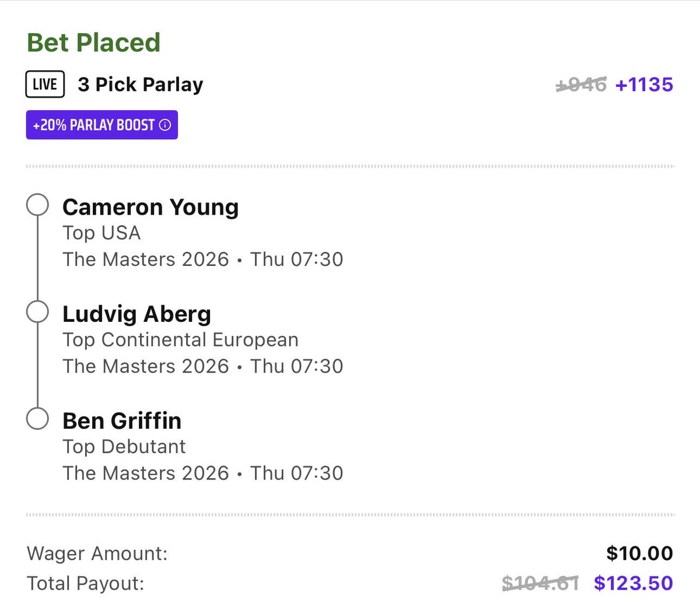Select the Cameron Young pick name
This screenshot has height=610, width=700.
150,207
